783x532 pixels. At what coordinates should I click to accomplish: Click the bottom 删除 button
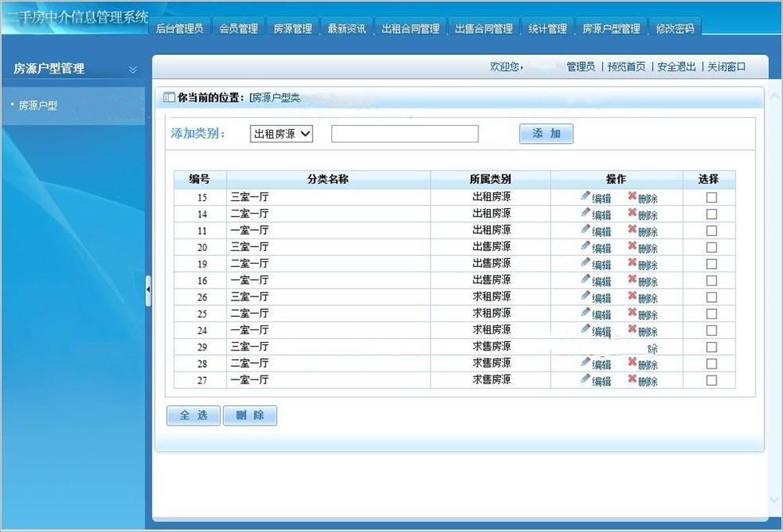tap(250, 415)
